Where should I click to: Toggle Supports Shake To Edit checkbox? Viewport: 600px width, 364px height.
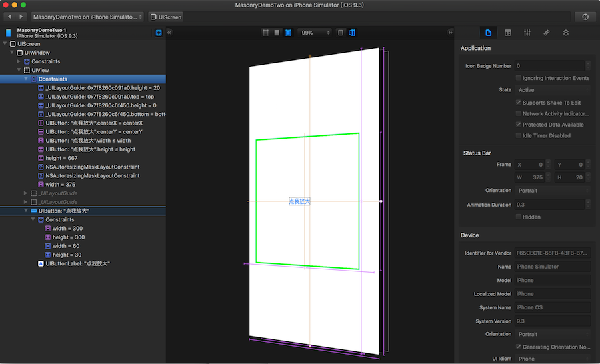click(518, 103)
